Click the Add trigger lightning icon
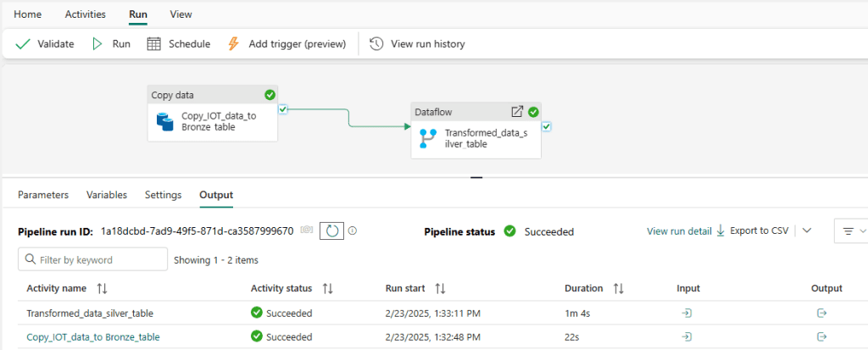The height and width of the screenshot is (350, 868). pos(234,44)
